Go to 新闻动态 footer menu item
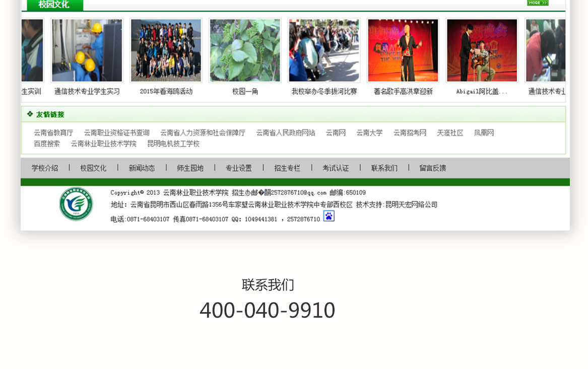Viewport: 588px width, 369px height. tap(142, 168)
